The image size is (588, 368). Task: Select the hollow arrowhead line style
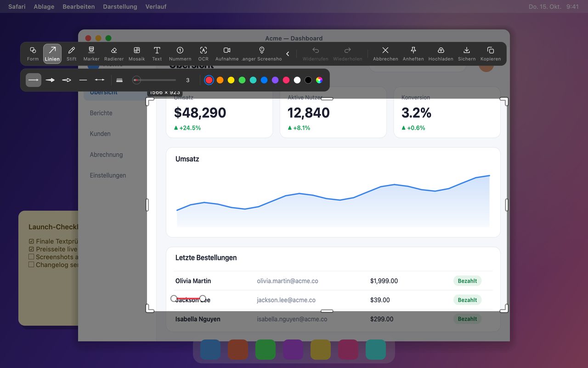click(67, 80)
